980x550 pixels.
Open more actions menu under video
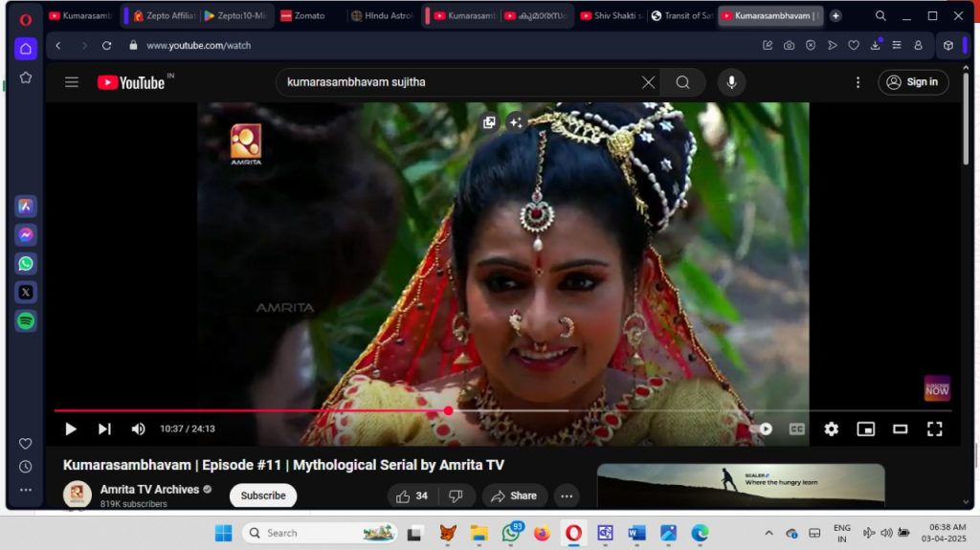coord(567,496)
